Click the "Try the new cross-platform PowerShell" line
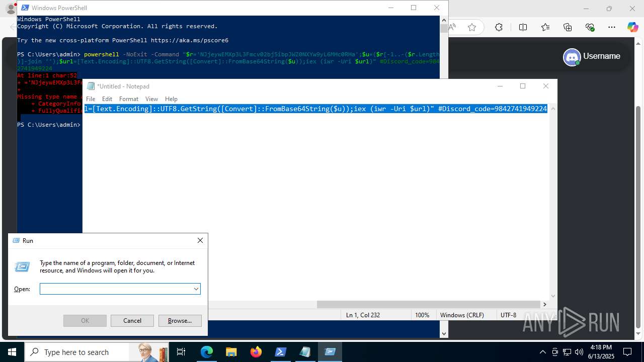644x362 pixels. click(123, 40)
